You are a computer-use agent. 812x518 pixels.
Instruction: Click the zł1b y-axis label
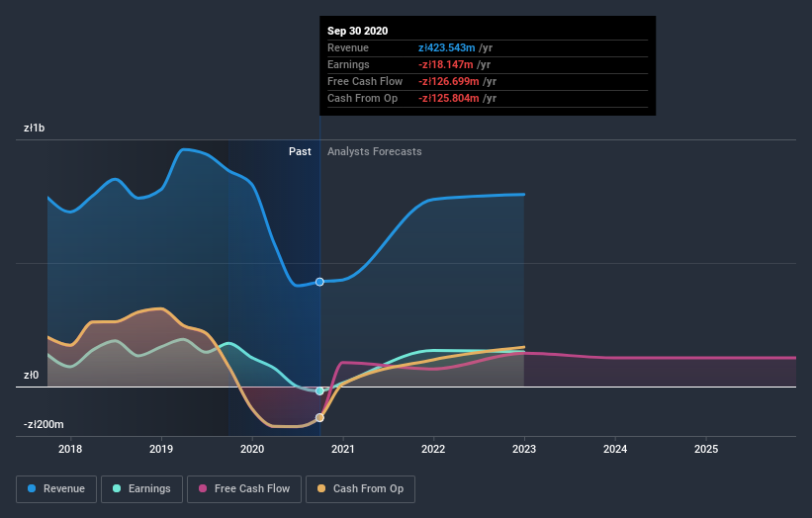tap(35, 128)
